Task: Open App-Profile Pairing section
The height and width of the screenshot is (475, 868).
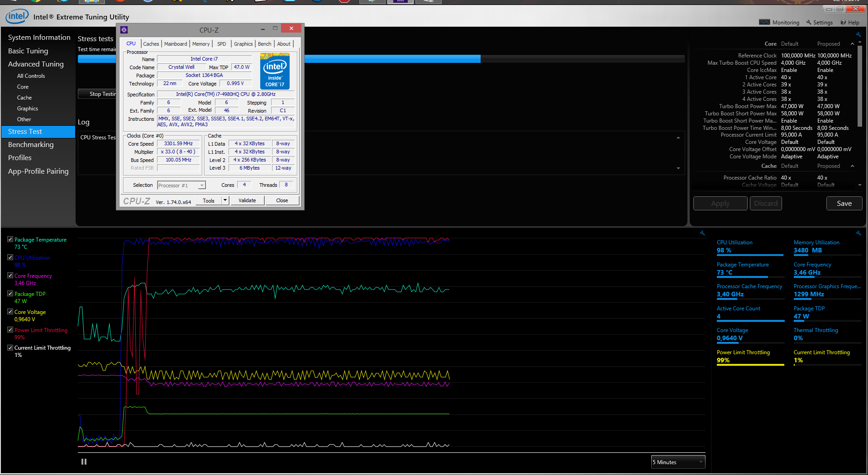Action: pos(38,171)
